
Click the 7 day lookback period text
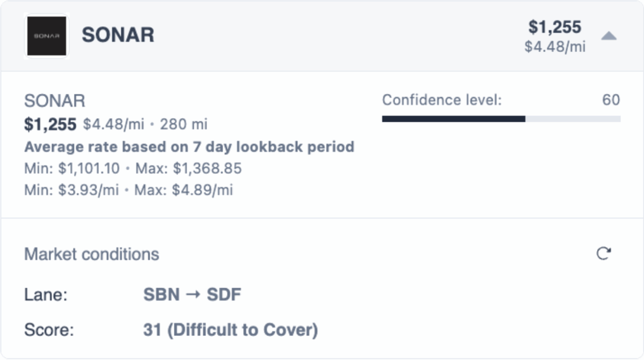pos(189,147)
